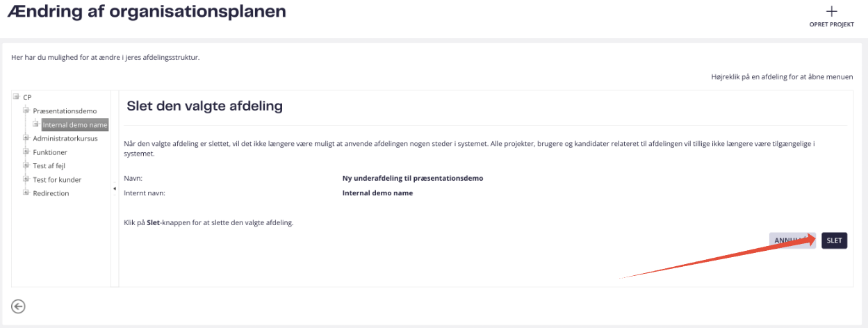Image resolution: width=868 pixels, height=328 pixels.
Task: Expand the Test af fejl node
Action: pyautogui.click(x=26, y=165)
